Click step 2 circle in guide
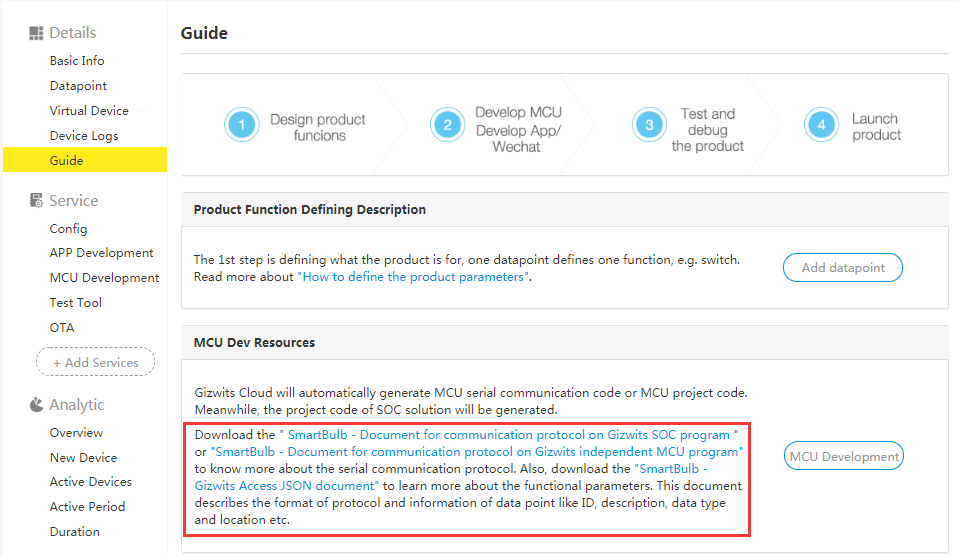The image size is (959, 557). coord(447,125)
